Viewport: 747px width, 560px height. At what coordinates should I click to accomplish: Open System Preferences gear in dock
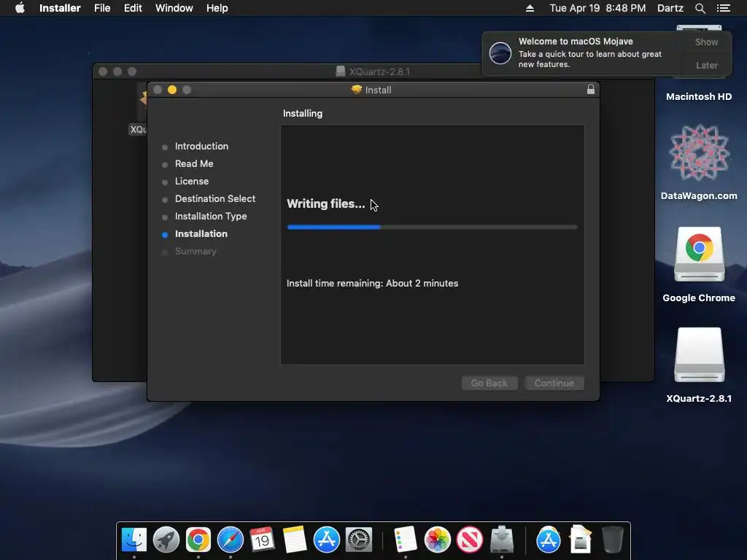358,540
